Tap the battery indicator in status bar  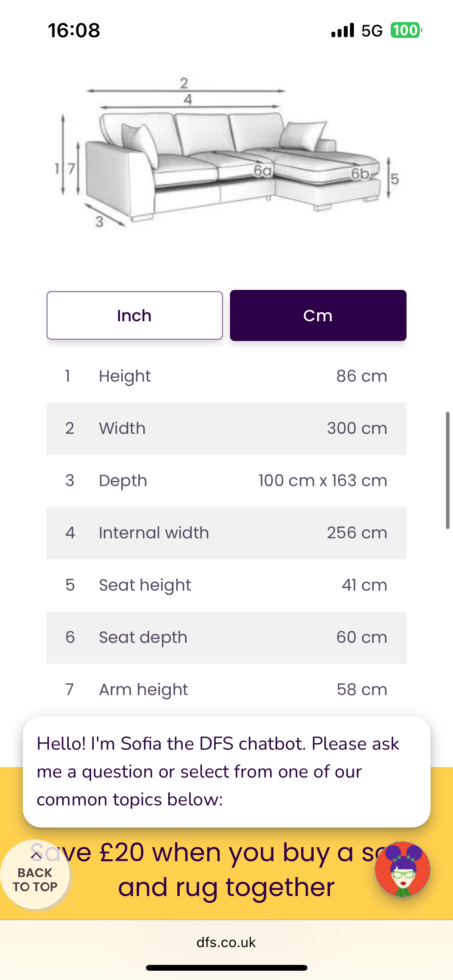point(406,30)
